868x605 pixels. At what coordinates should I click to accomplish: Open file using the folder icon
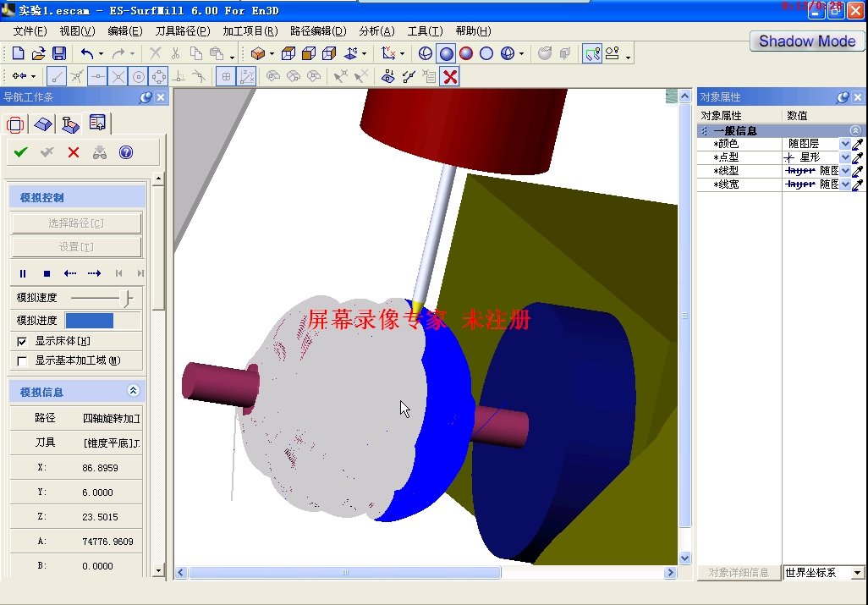tap(38, 53)
